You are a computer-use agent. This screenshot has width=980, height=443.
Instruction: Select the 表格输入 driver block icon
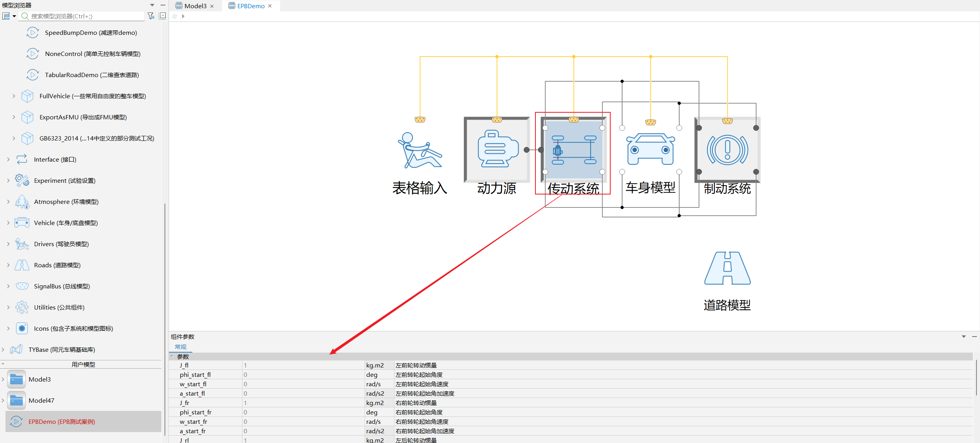point(420,150)
